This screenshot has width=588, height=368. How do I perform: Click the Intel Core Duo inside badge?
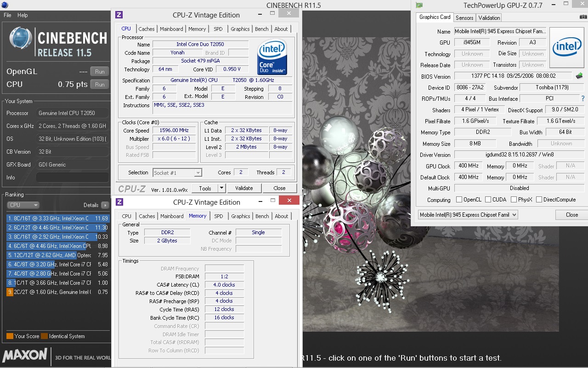(x=272, y=57)
